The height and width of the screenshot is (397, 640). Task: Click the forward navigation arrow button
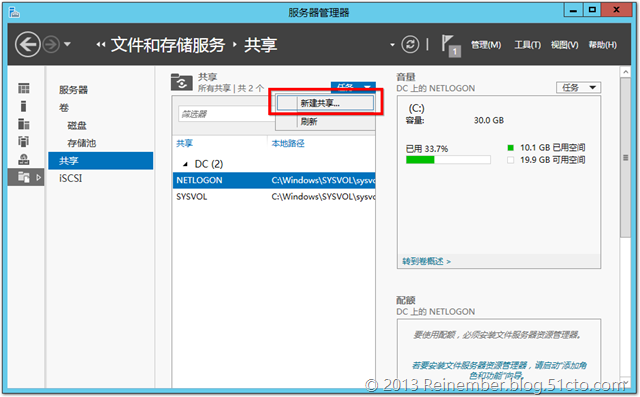pos(51,44)
